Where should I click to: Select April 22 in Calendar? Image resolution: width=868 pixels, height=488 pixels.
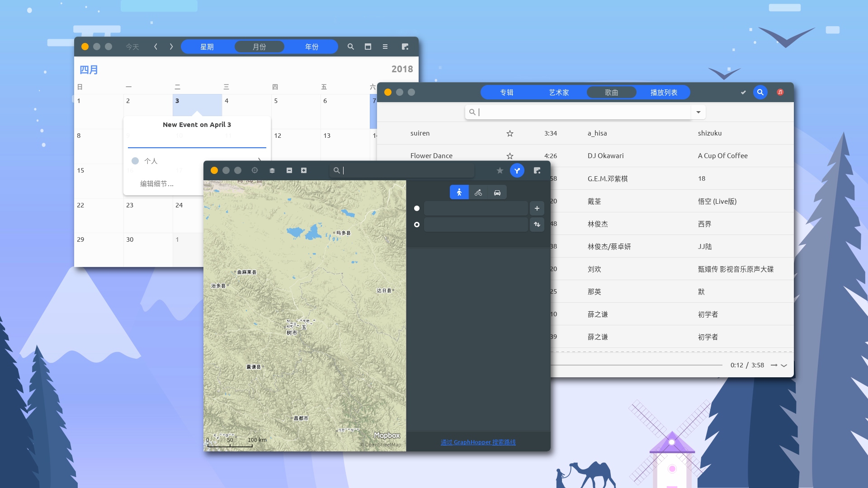[x=99, y=216]
